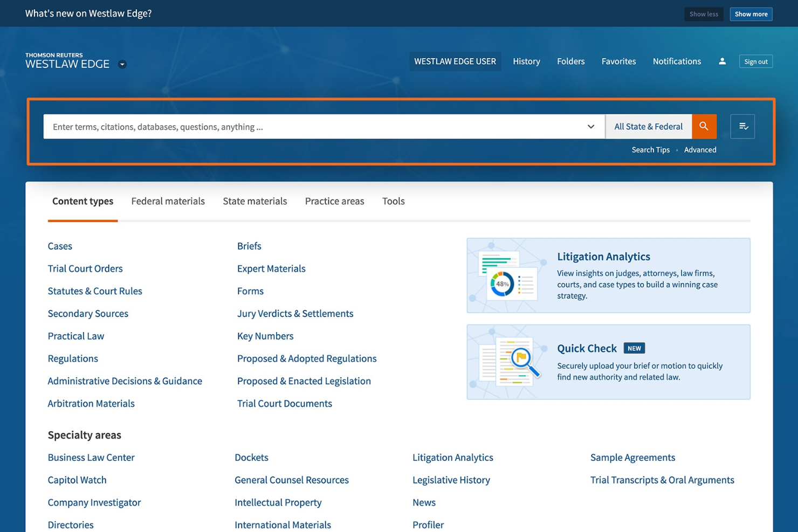The height and width of the screenshot is (532, 798).
Task: Open Intellectual Property specialty area
Action: point(278,502)
